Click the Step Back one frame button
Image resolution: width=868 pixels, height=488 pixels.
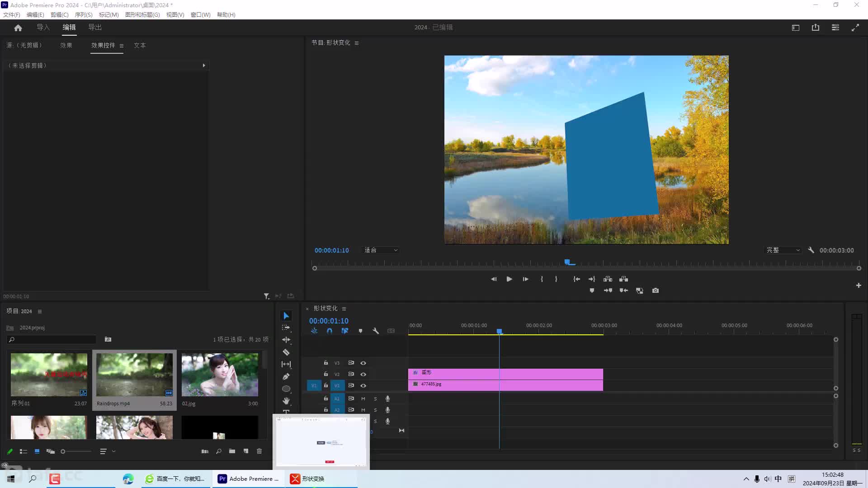pyautogui.click(x=494, y=279)
